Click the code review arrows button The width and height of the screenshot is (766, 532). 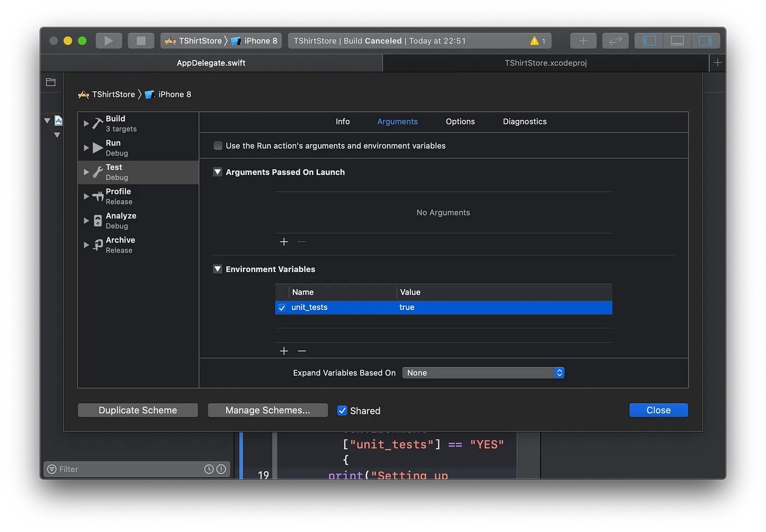pos(616,41)
